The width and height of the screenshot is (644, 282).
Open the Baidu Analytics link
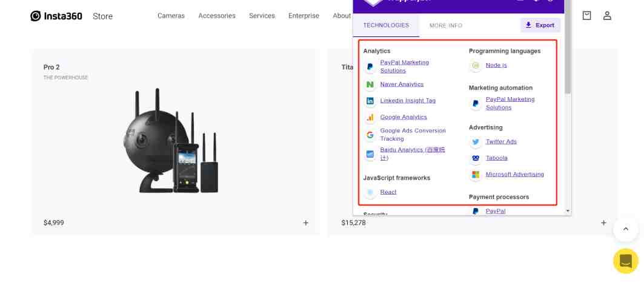413,154
